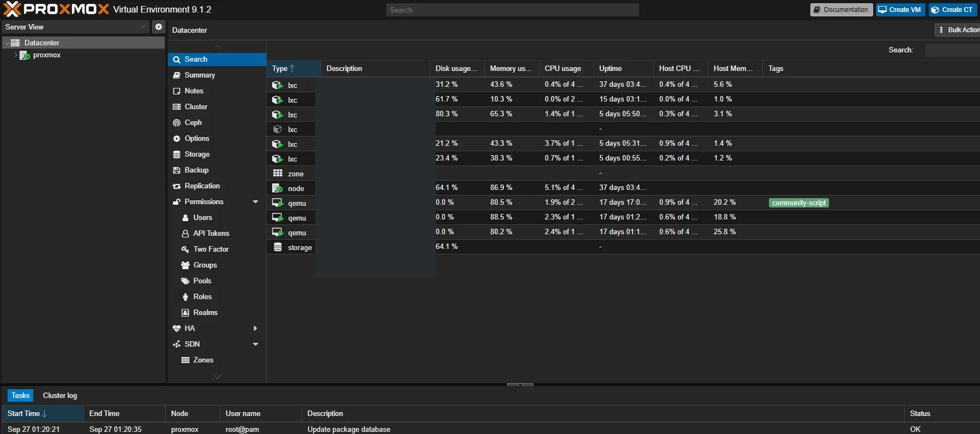The width and height of the screenshot is (980, 434).
Task: Open the Server View dropdown
Action: pos(76,27)
